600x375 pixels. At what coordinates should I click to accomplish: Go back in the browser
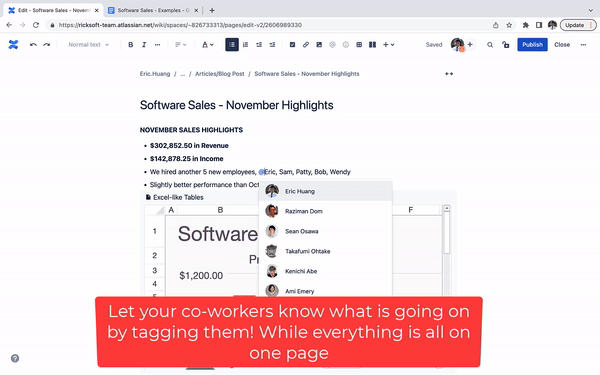(x=9, y=25)
